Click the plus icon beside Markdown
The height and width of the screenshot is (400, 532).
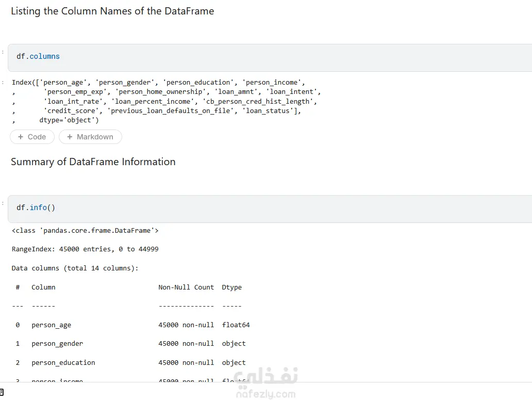(x=70, y=137)
